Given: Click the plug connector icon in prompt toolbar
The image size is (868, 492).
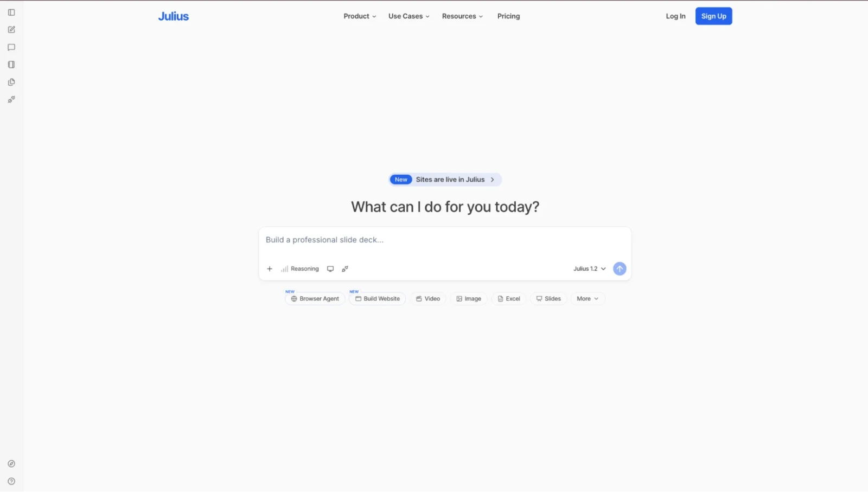Looking at the screenshot, I should coord(345,269).
